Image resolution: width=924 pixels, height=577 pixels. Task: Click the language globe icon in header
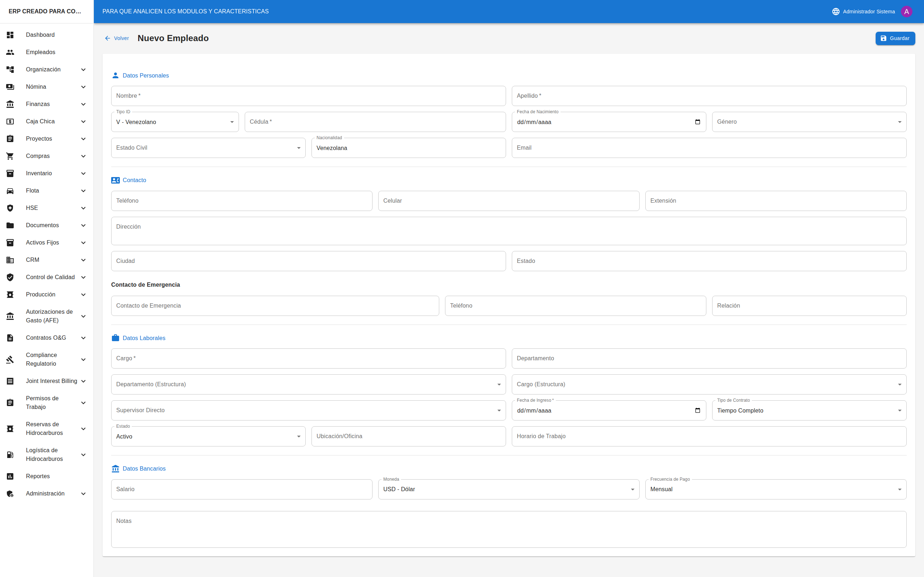click(x=836, y=12)
